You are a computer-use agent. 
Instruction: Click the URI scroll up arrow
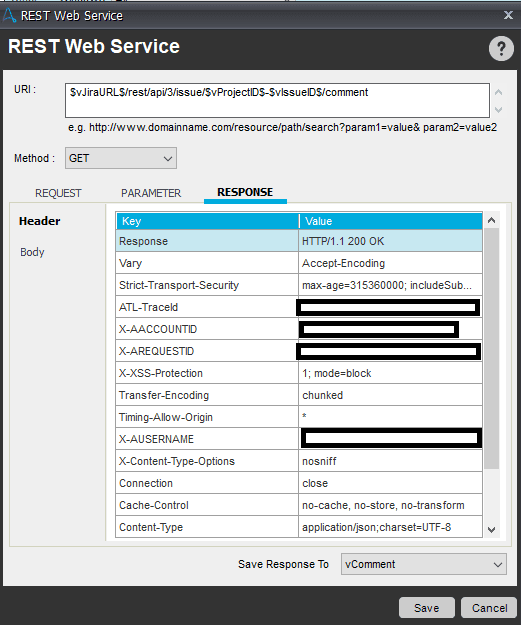498,92
